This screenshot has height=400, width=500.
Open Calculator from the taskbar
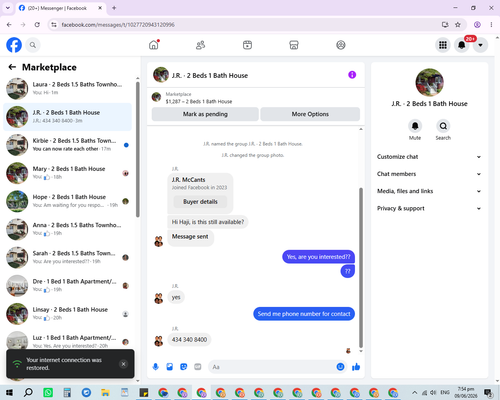click(x=67, y=393)
